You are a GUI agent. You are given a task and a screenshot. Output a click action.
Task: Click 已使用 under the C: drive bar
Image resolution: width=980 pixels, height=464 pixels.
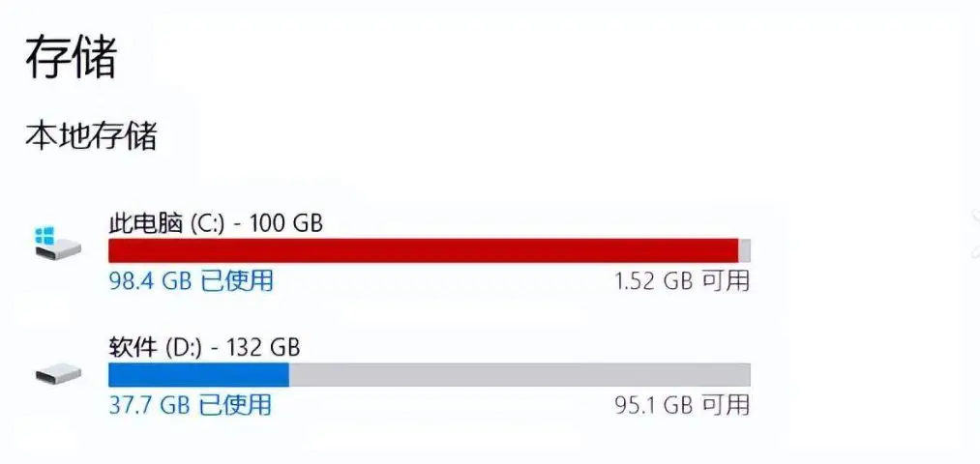coord(237,281)
